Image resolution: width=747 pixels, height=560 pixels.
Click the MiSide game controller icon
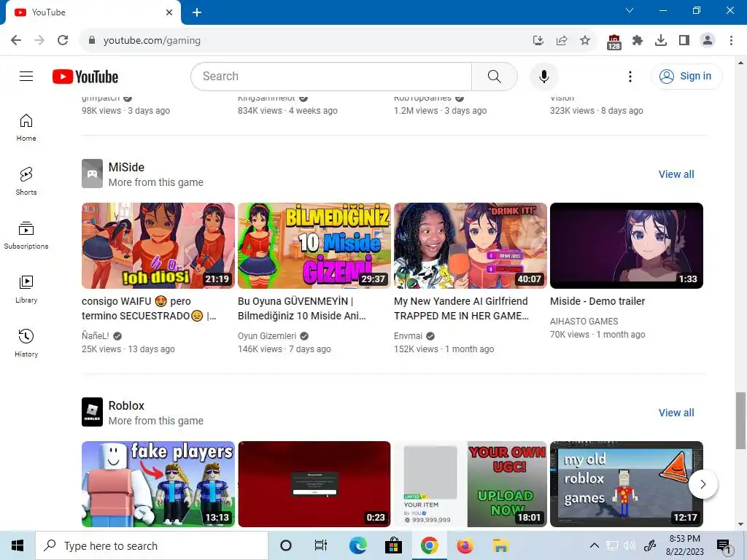[x=92, y=174]
